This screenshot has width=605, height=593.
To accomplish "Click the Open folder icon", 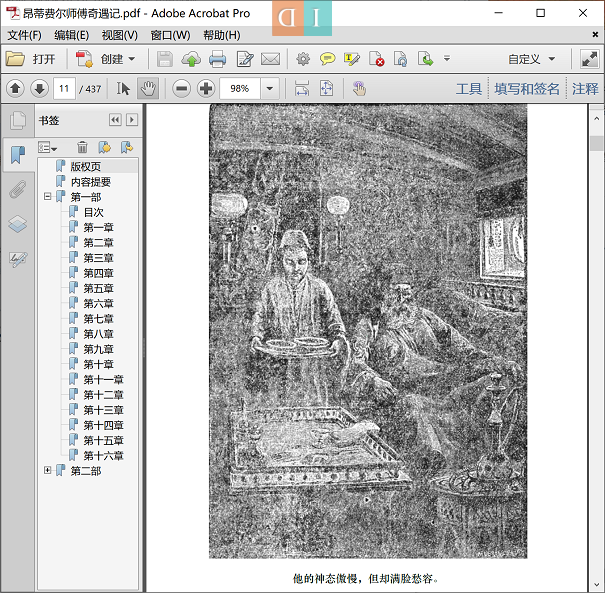I will pos(15,59).
